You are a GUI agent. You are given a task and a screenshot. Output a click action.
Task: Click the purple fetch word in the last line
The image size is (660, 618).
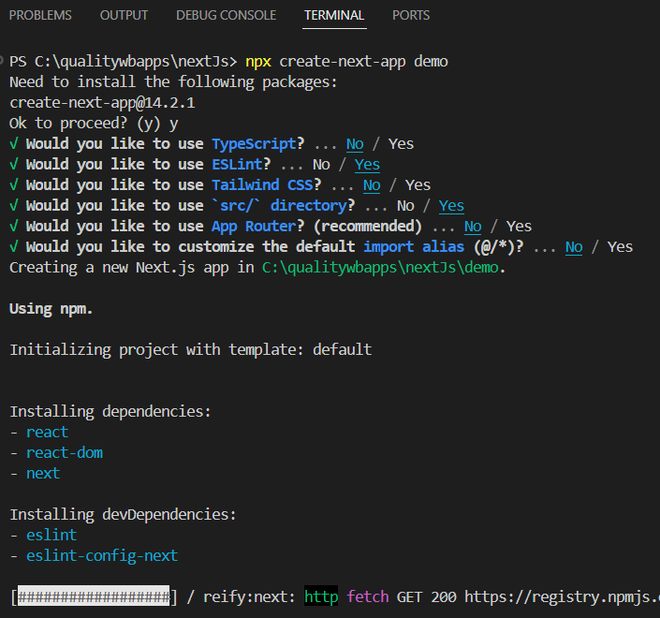[x=367, y=597]
